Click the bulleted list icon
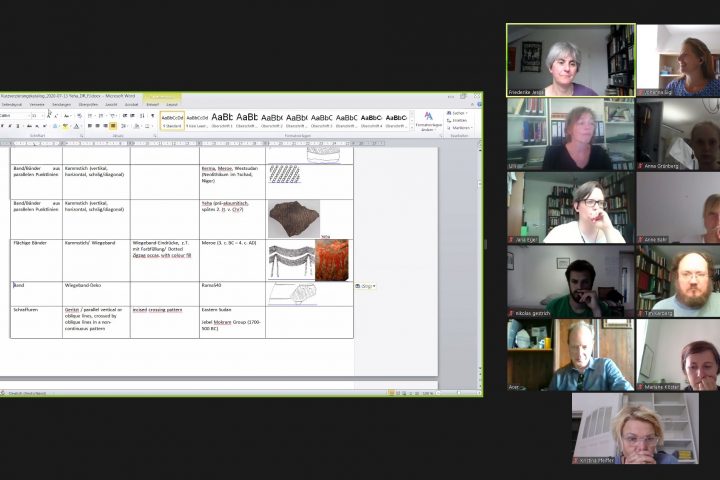Screen dimensions: 720x480 [91, 116]
